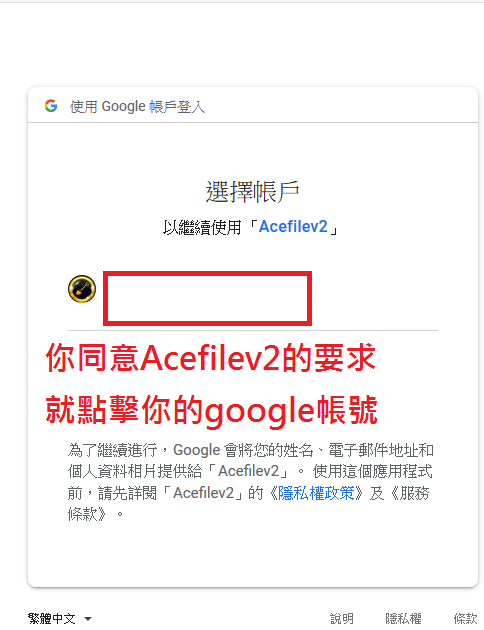
Task: Click the 選擇帳戶 heading
Action: tap(253, 192)
